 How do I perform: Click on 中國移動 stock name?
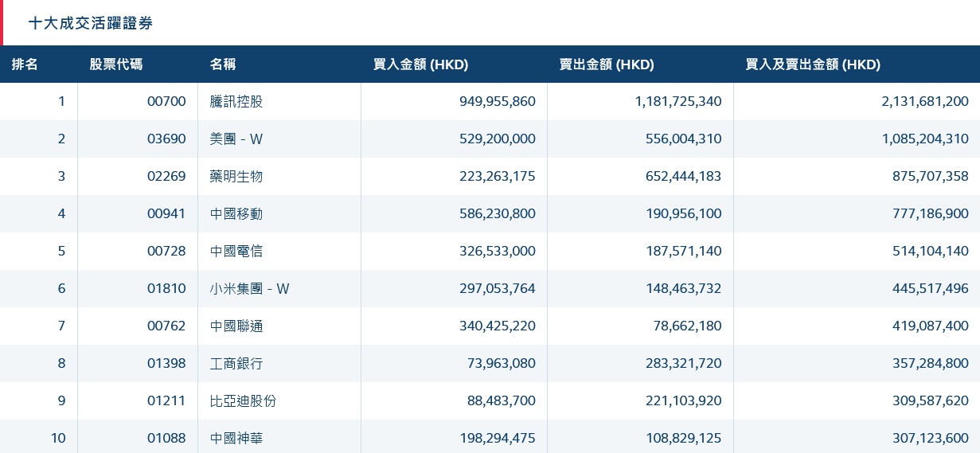(236, 213)
